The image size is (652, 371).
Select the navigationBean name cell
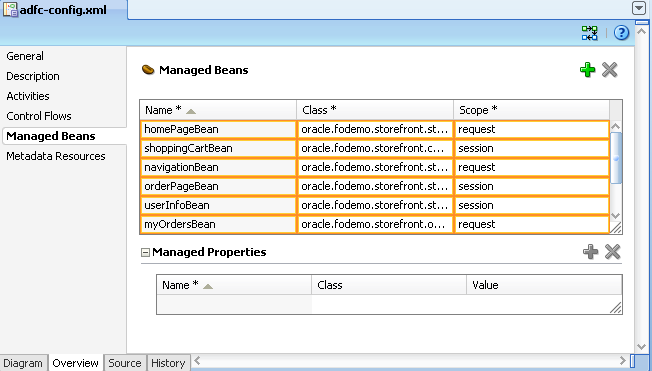(218, 167)
